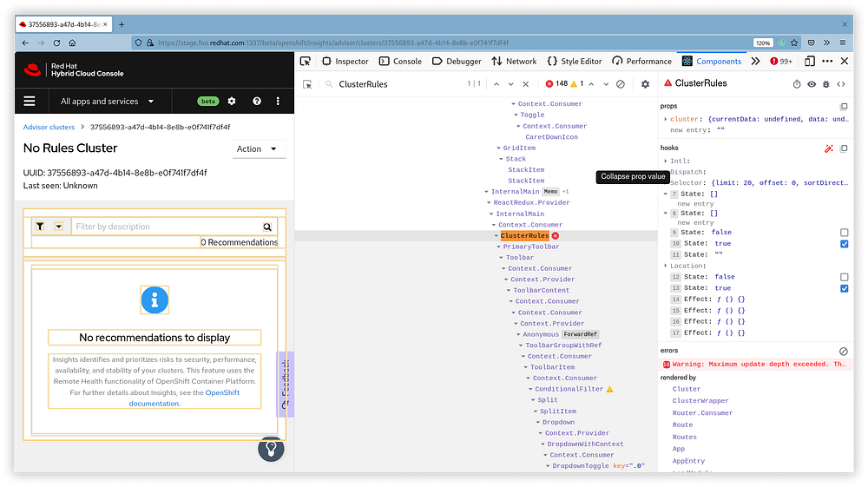Switch to the Network tab
The image size is (868, 487).
point(514,61)
